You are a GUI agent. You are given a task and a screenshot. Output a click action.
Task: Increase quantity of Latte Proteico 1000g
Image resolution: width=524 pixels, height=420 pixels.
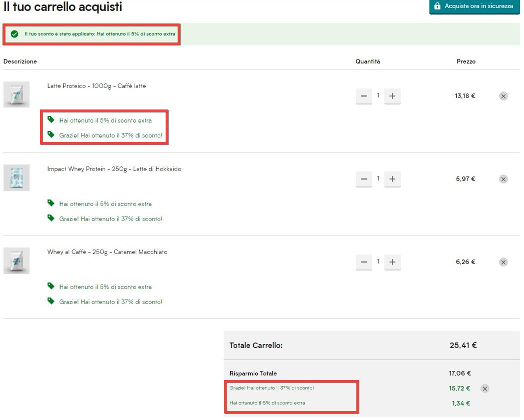392,96
